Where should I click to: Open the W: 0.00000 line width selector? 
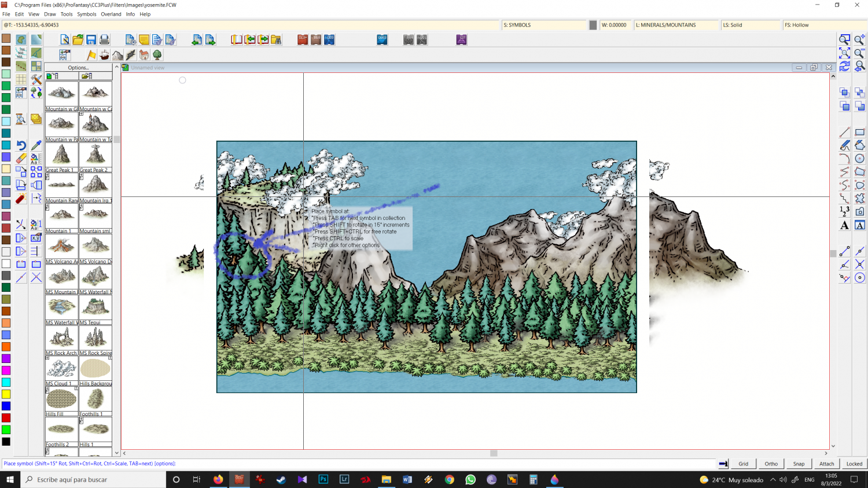[x=616, y=25]
